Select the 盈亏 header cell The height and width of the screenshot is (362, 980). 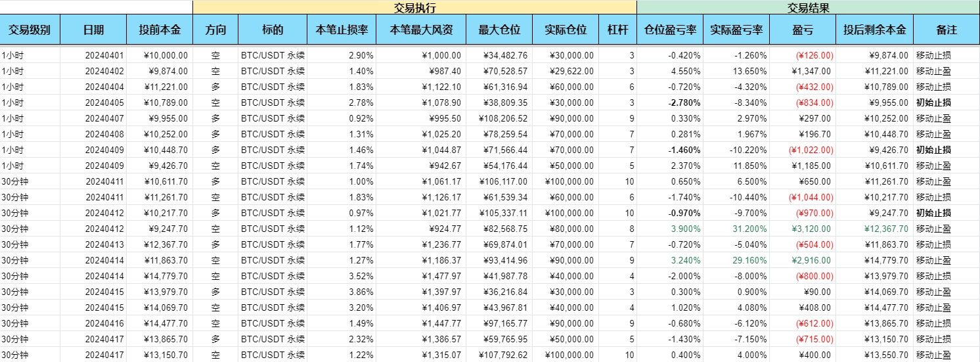(x=803, y=30)
